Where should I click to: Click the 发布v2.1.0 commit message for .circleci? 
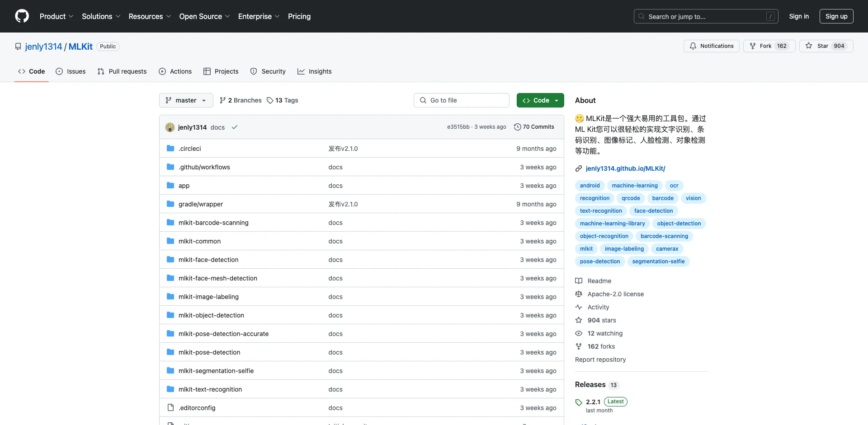point(343,149)
